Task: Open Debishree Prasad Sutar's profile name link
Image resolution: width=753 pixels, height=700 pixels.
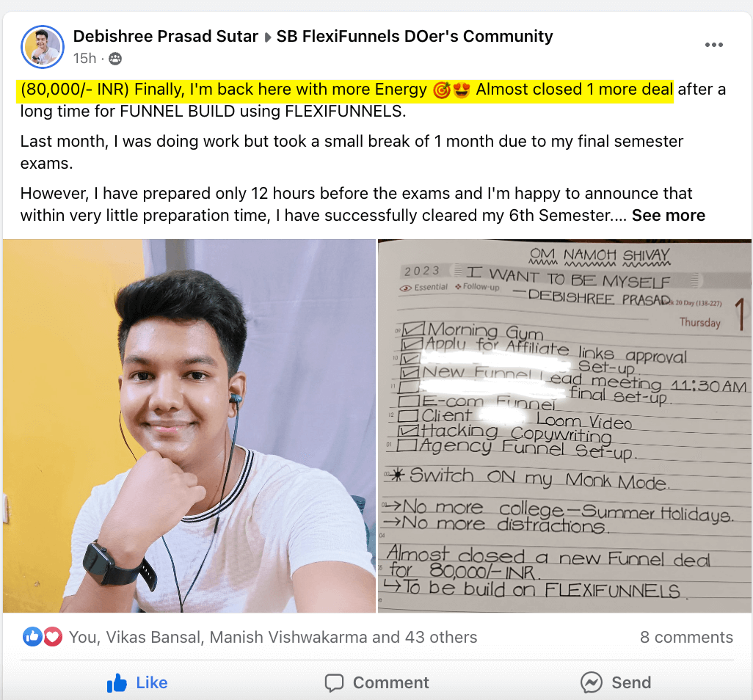Action: [x=166, y=36]
